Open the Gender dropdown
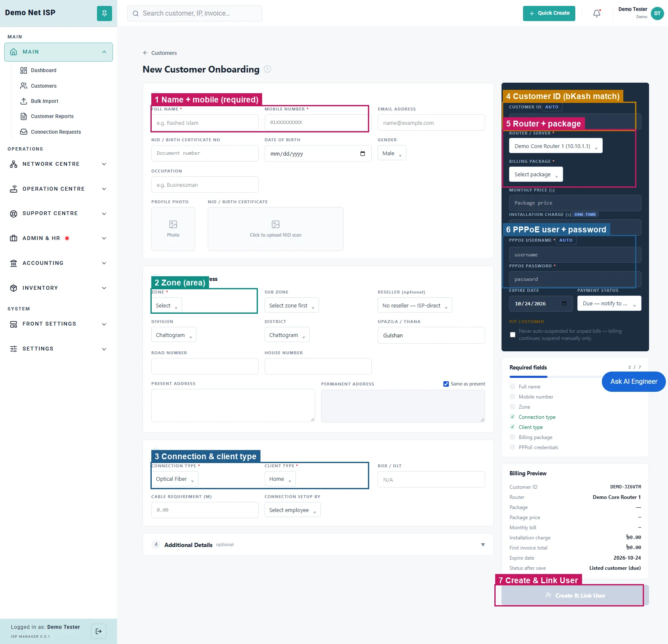This screenshot has width=668, height=644. pos(392,154)
